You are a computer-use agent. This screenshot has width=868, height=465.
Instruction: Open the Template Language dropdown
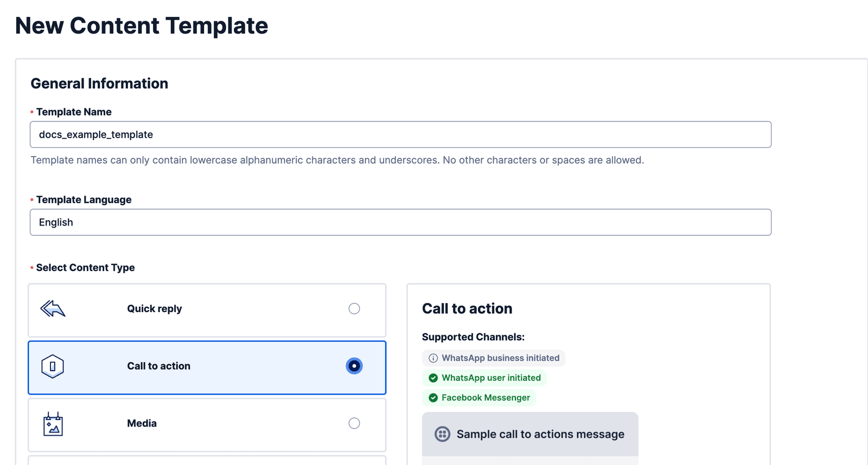tap(400, 222)
